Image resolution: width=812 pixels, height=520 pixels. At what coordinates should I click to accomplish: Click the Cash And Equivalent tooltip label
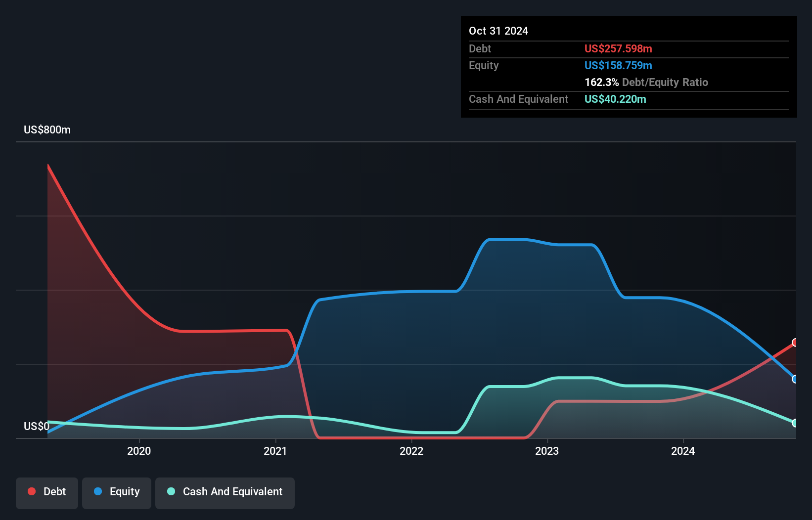518,99
